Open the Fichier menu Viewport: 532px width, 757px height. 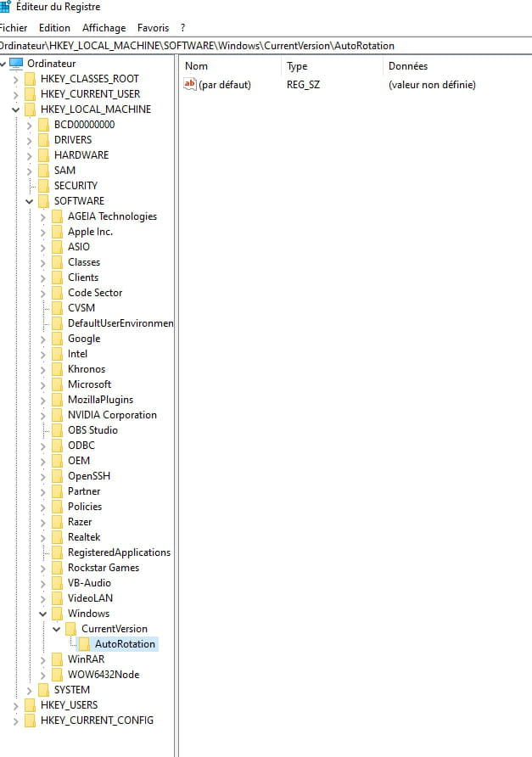tap(14, 28)
